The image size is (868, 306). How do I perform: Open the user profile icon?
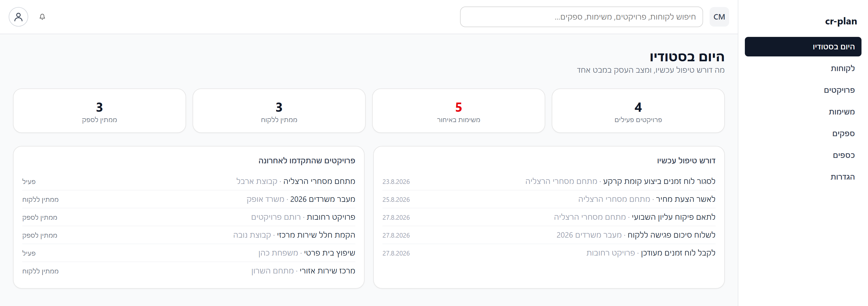click(x=18, y=17)
